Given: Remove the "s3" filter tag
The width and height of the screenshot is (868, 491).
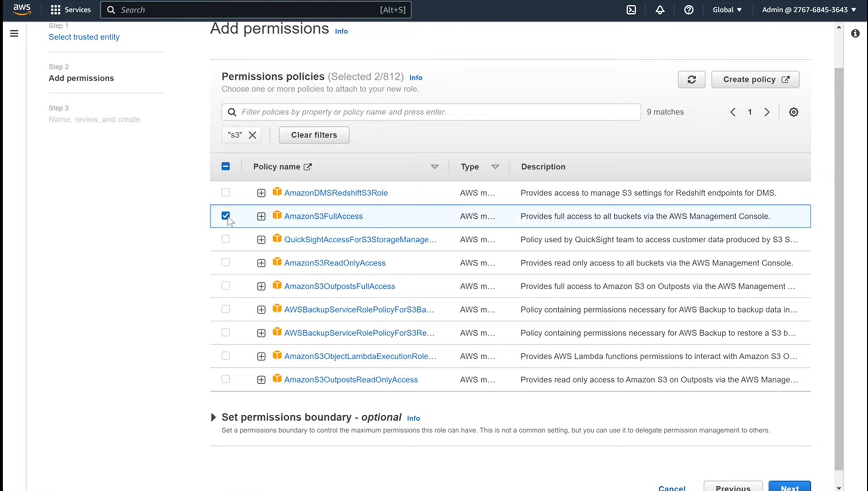Looking at the screenshot, I should pyautogui.click(x=252, y=135).
